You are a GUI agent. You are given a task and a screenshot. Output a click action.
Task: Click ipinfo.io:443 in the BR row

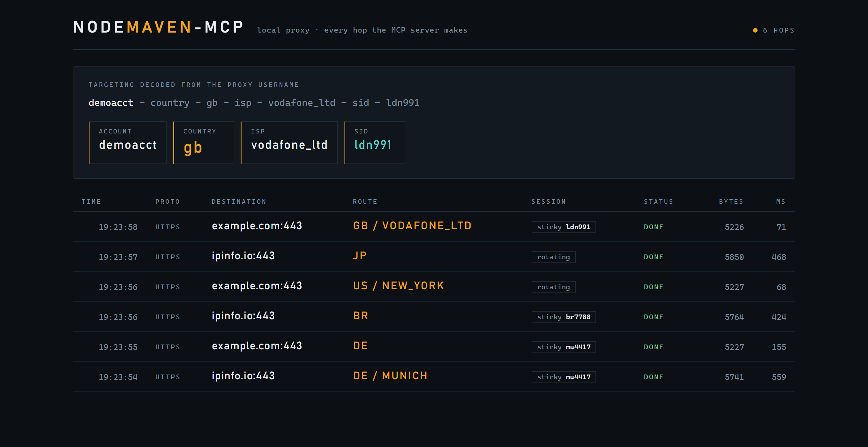click(x=243, y=316)
